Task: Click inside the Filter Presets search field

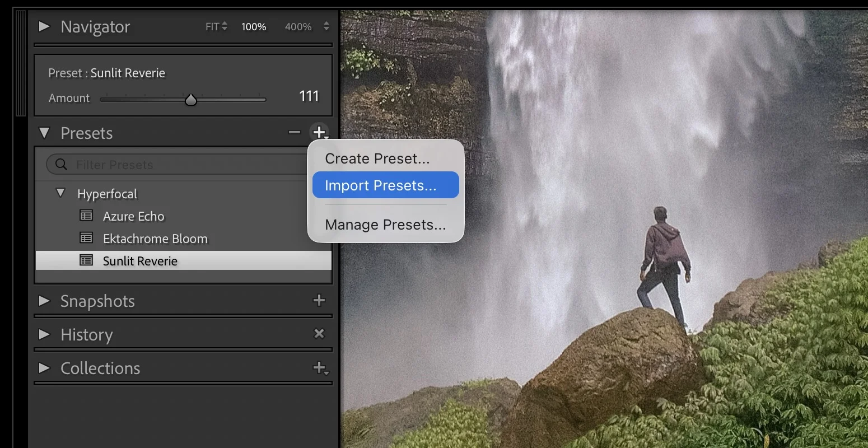Action: (x=168, y=164)
